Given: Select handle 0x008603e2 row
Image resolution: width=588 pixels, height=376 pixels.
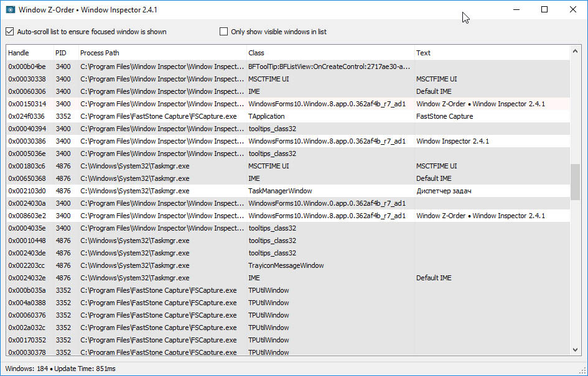Looking at the screenshot, I should click(x=288, y=216).
